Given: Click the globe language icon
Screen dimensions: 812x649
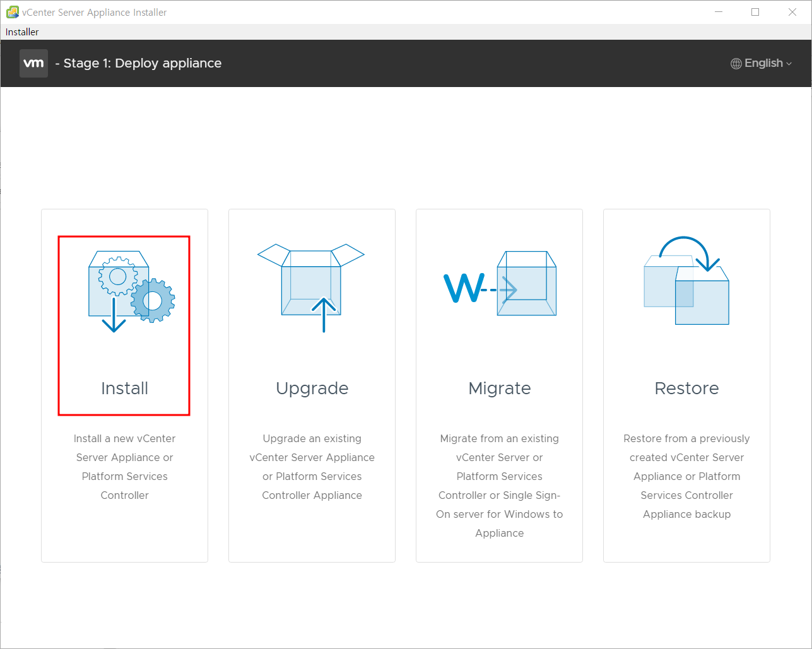Looking at the screenshot, I should coord(736,63).
